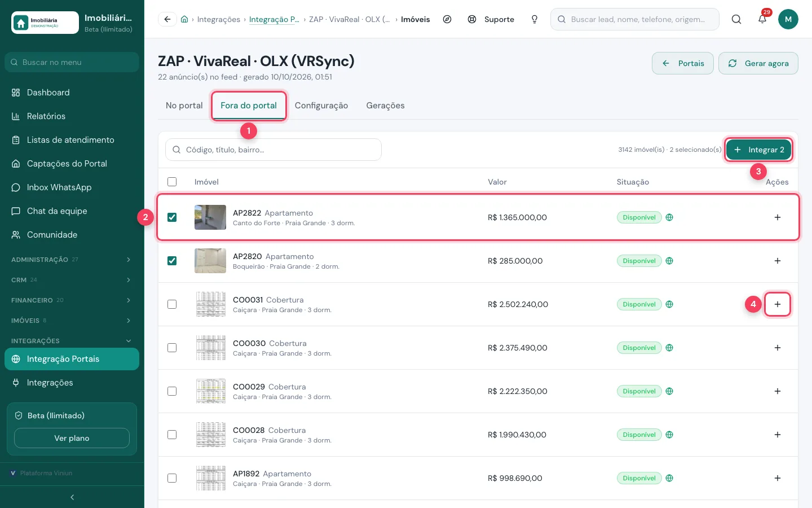The width and height of the screenshot is (812, 508).
Task: Switch to the No portal tab
Action: 184,106
